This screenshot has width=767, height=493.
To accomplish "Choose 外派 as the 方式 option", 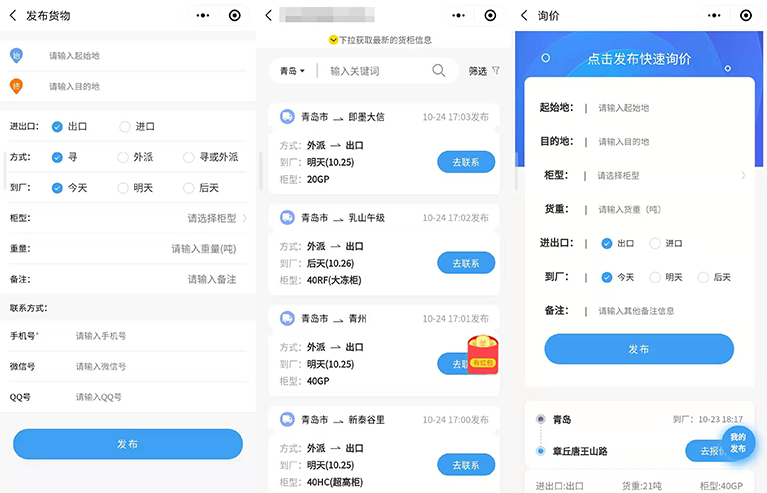I will (125, 157).
